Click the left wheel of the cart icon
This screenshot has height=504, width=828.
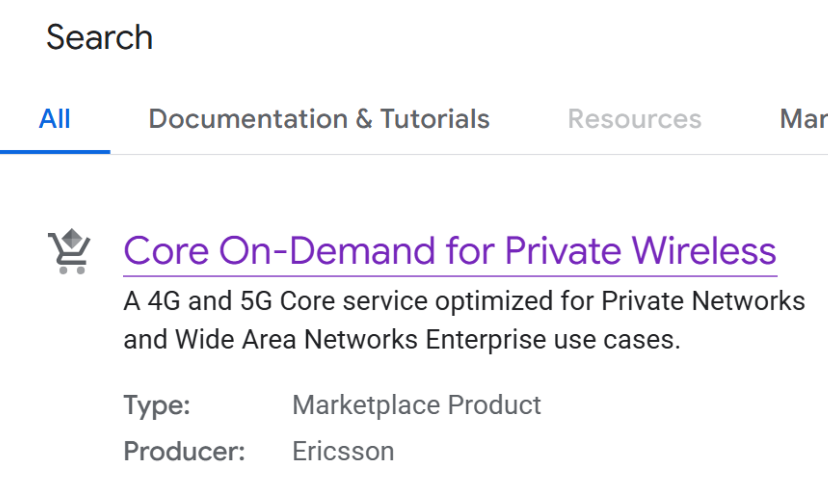[x=63, y=270]
